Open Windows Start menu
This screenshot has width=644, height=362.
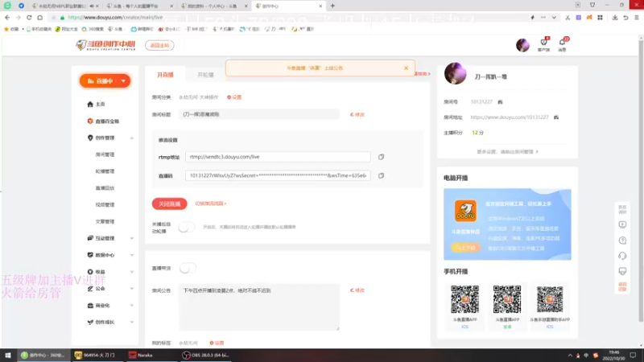(x=8, y=355)
